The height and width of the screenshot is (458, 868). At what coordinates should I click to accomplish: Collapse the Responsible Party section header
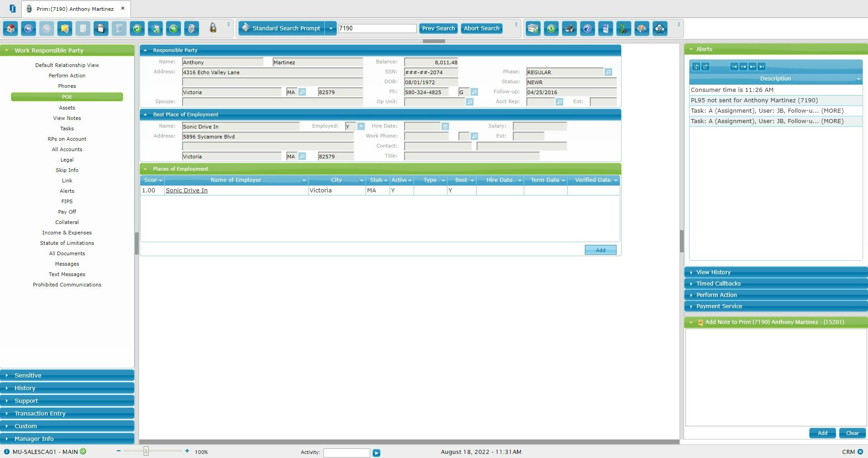145,50
